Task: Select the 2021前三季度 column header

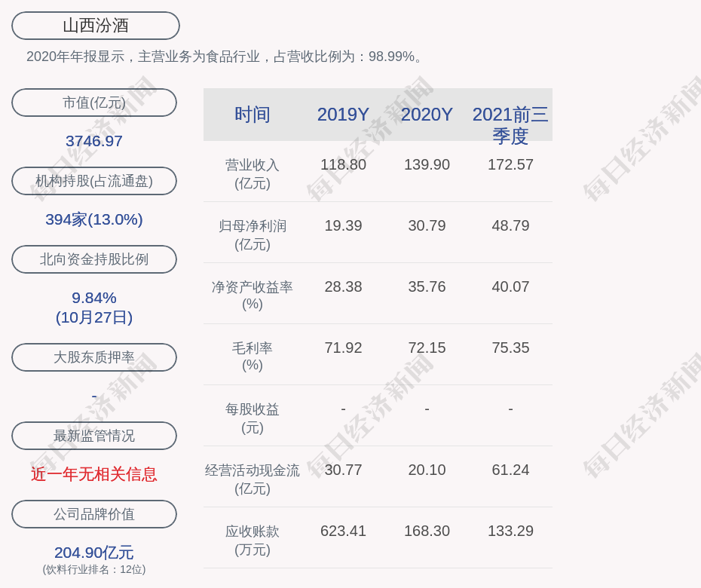Action: (510, 125)
